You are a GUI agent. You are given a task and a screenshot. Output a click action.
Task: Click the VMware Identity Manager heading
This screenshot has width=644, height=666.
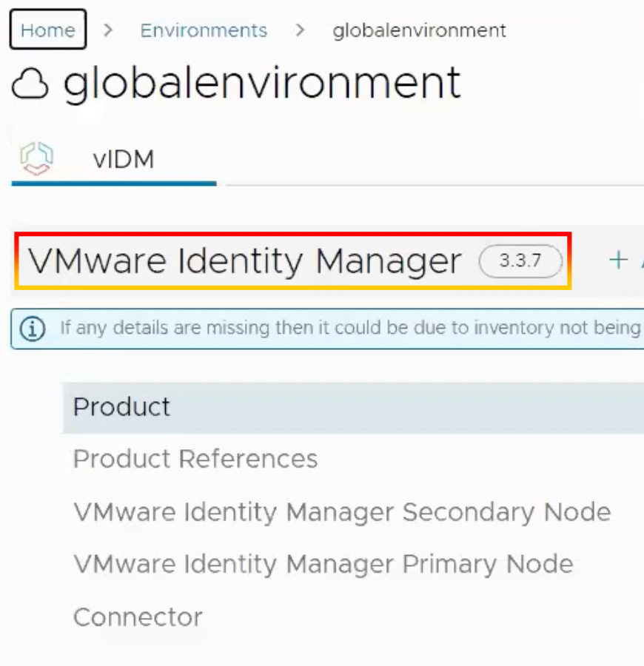point(244,261)
